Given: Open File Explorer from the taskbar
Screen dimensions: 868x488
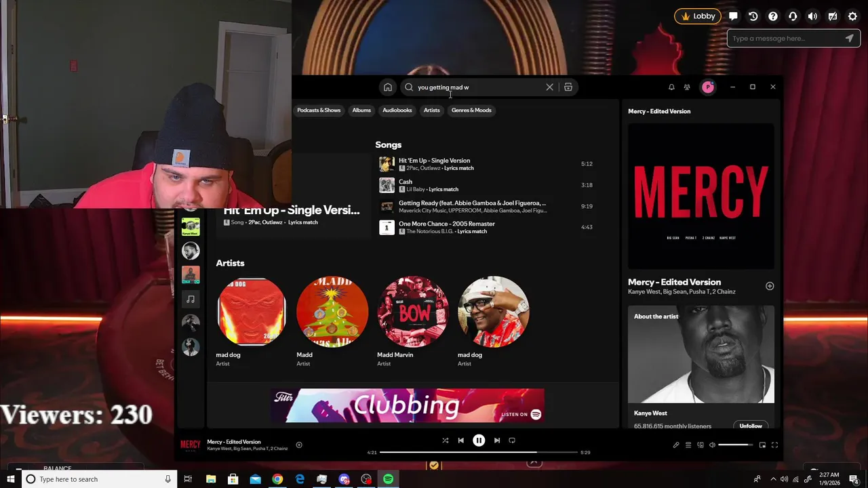Looking at the screenshot, I should pos(211,479).
